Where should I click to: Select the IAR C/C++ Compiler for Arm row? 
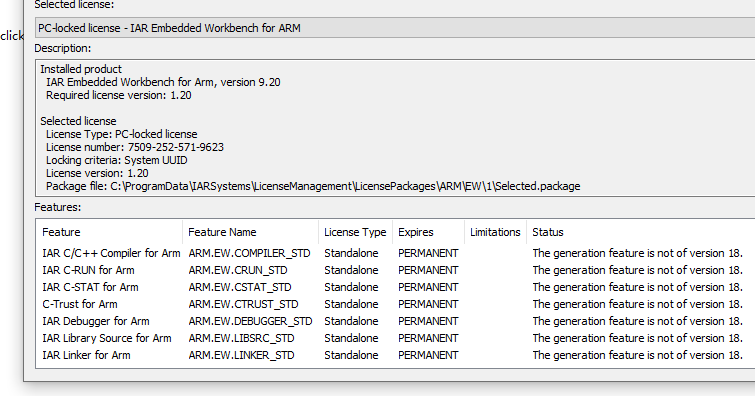395,253
